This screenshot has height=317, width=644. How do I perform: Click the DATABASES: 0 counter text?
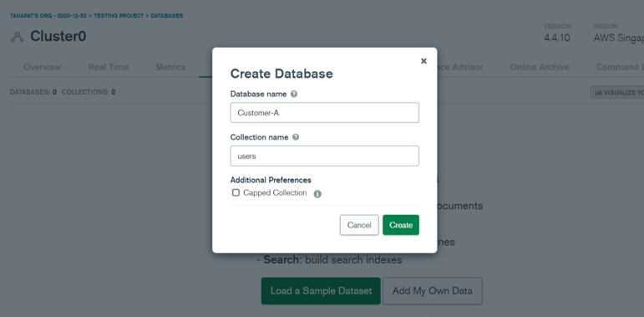tap(33, 92)
